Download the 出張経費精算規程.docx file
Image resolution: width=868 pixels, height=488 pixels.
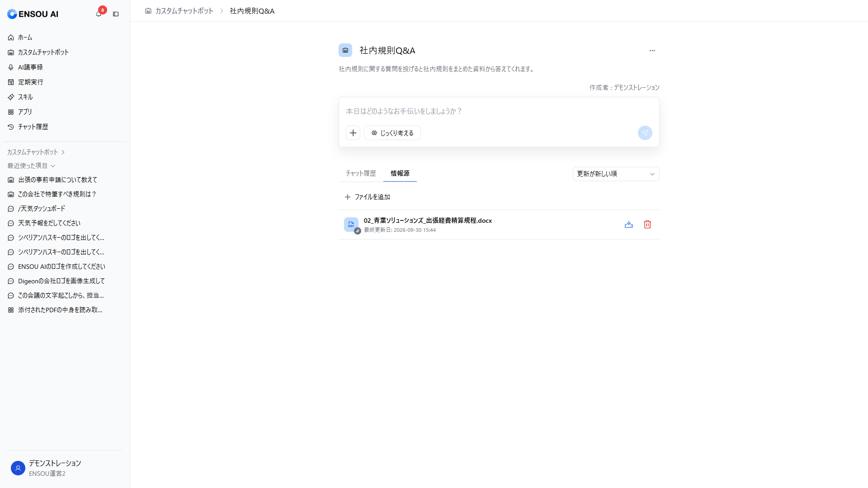click(x=629, y=225)
